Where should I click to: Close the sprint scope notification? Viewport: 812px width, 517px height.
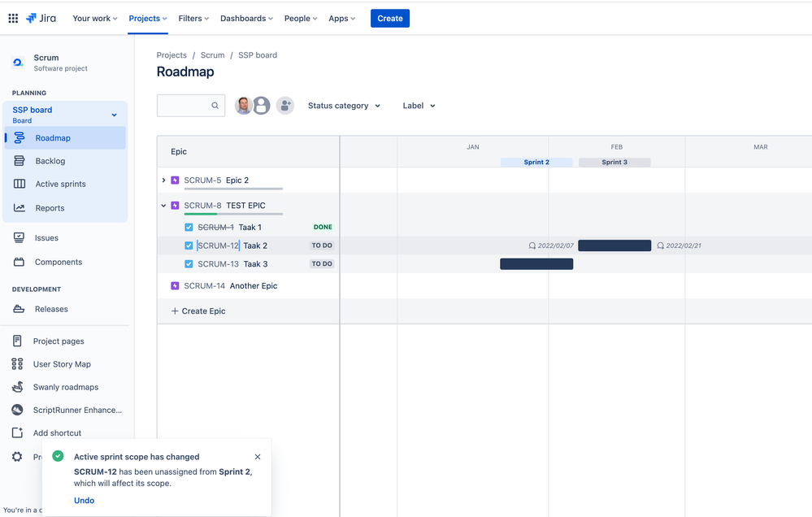coord(258,457)
